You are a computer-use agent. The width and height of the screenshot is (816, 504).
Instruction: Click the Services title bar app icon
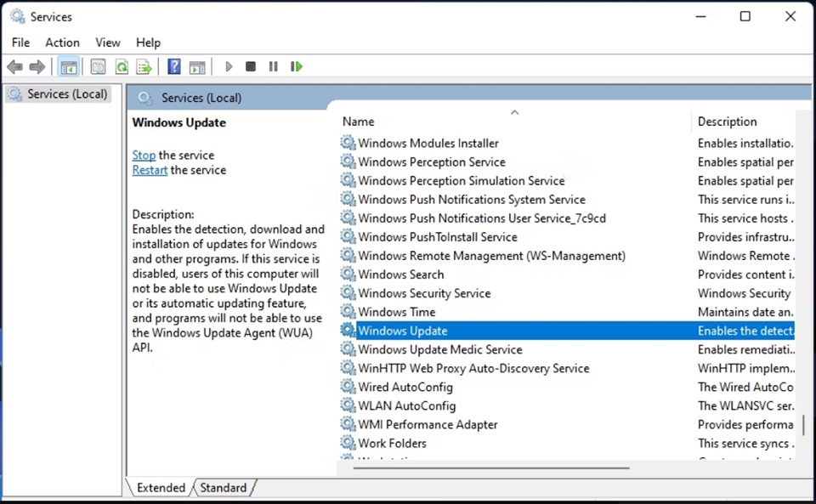point(18,17)
